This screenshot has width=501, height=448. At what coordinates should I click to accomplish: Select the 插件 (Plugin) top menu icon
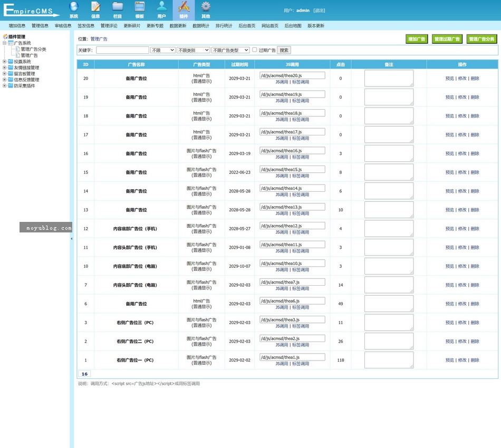tap(184, 10)
